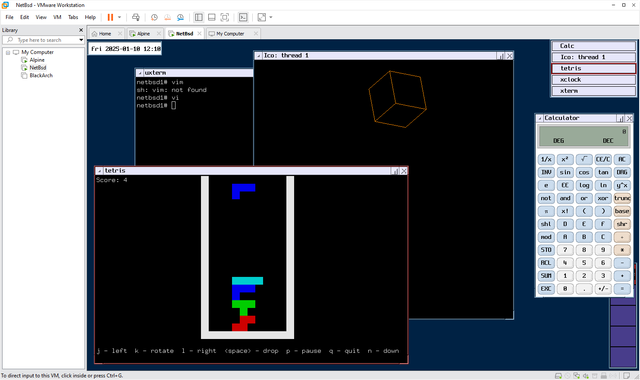Open the VM menu
Screen dimensions: 640x380
[x=57, y=17]
